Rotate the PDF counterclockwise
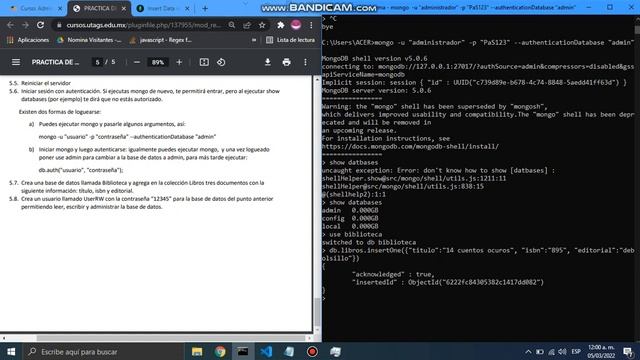This screenshot has width=640, height=360. (x=221, y=62)
